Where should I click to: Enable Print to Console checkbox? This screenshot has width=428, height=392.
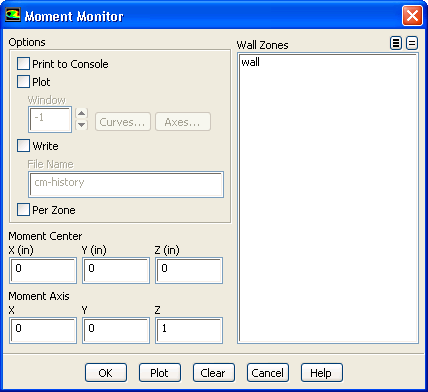23,64
